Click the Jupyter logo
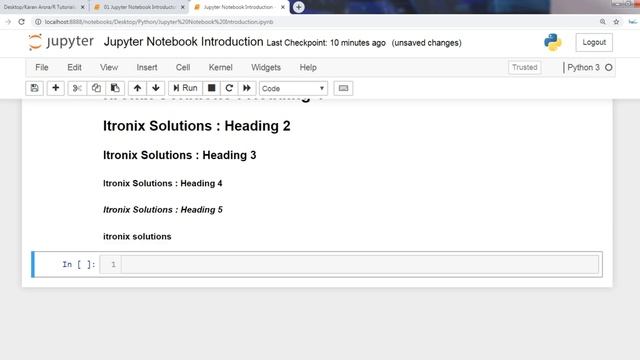The width and height of the screenshot is (640, 360). pos(61,42)
